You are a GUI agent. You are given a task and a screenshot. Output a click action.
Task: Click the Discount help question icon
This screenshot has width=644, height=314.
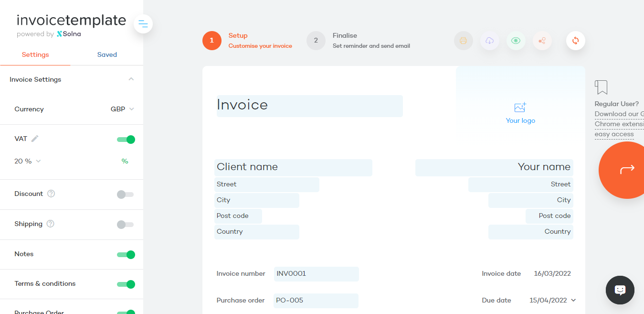pyautogui.click(x=51, y=194)
